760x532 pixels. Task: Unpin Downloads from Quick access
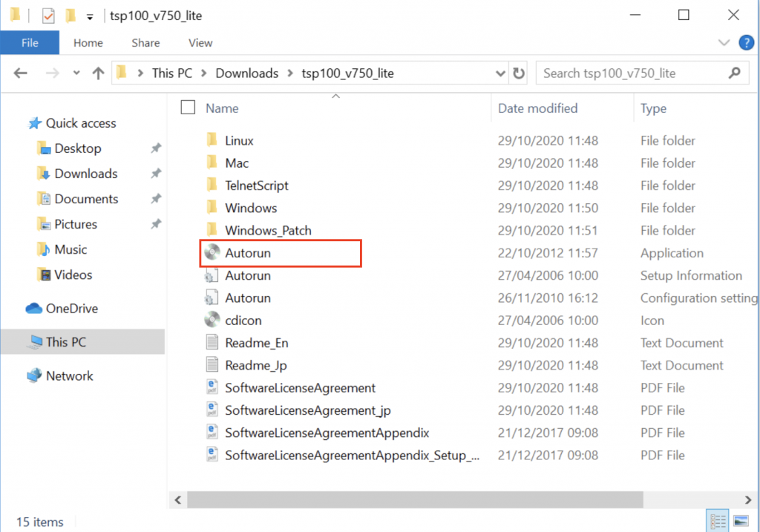pyautogui.click(x=156, y=173)
